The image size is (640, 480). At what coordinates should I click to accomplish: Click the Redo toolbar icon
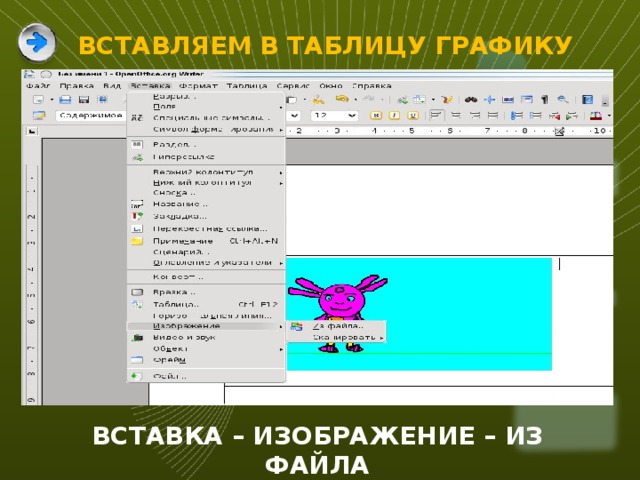click(369, 99)
